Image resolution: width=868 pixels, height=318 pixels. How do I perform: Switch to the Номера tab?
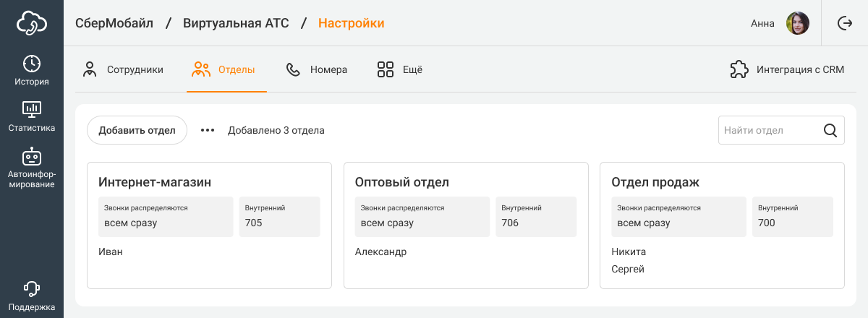[317, 70]
